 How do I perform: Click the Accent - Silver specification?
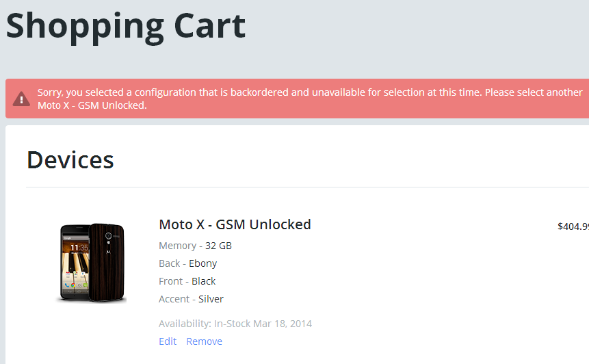(191, 298)
